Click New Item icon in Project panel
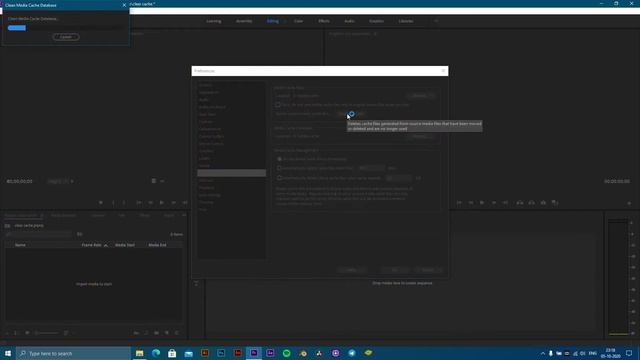This screenshot has height=360, width=640. 167,333
